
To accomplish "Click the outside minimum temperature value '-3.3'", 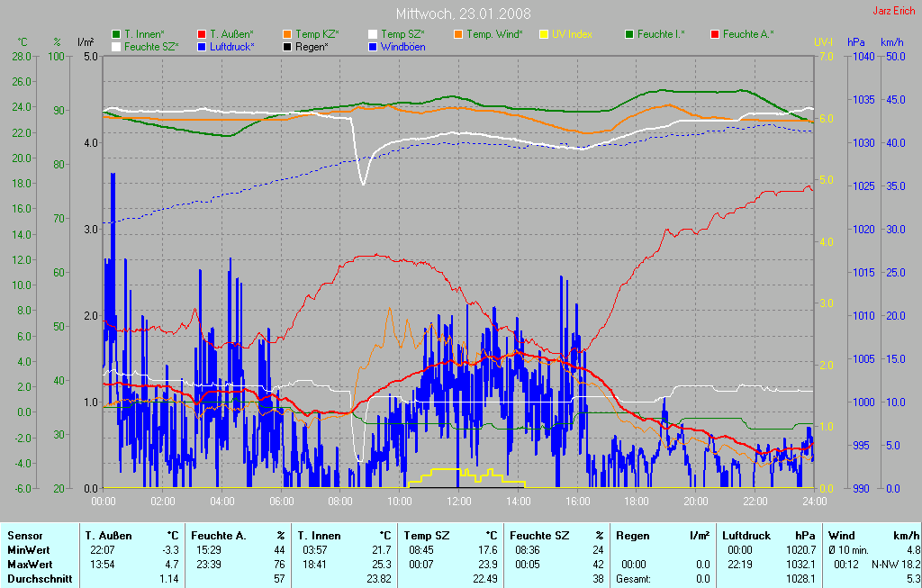I will [x=169, y=550].
